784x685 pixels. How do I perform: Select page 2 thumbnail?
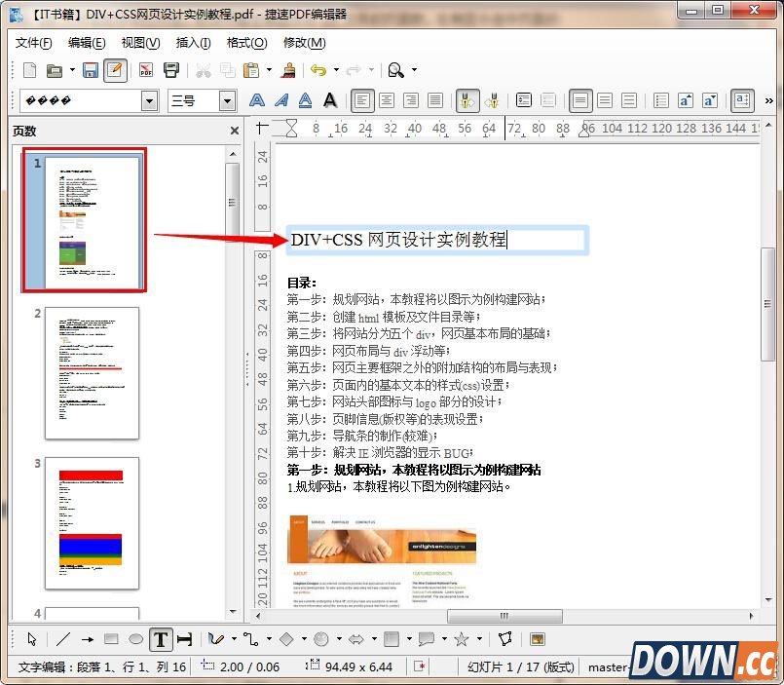[92, 372]
